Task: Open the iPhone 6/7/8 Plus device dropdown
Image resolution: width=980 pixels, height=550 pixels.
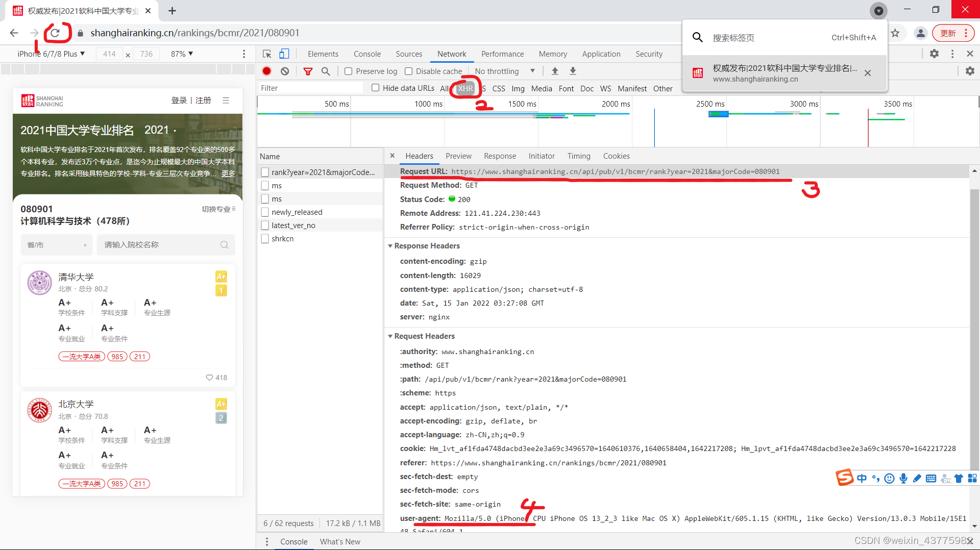Action: coord(51,54)
